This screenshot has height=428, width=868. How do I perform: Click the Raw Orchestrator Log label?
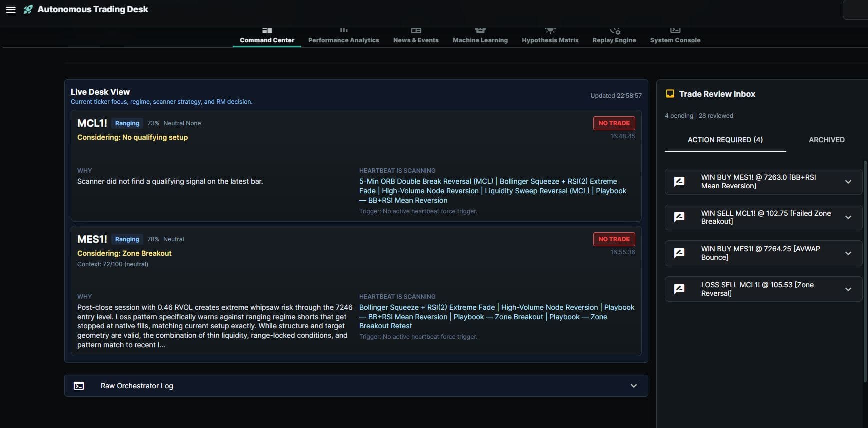(137, 386)
